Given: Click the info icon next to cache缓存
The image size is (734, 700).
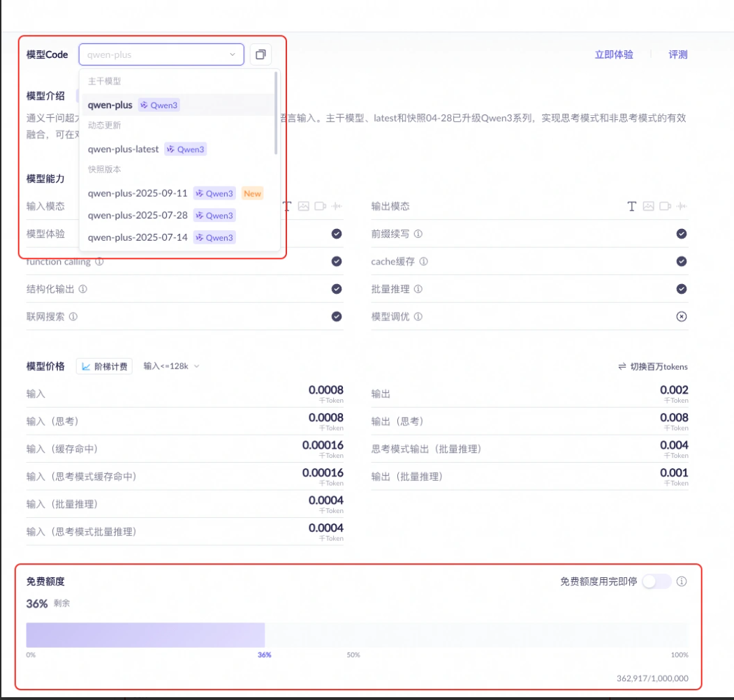Looking at the screenshot, I should click(x=424, y=261).
